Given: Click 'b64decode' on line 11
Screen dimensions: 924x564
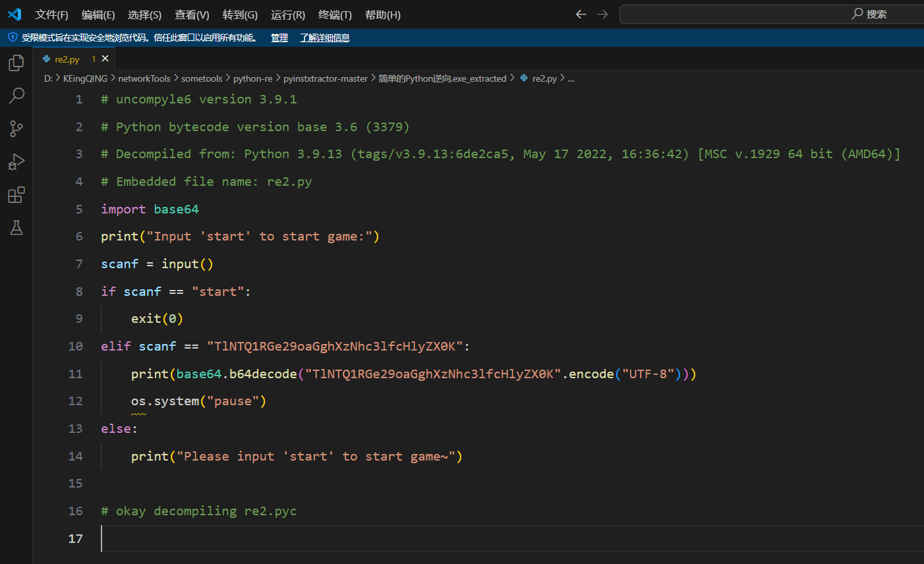Looking at the screenshot, I should pos(263,374).
